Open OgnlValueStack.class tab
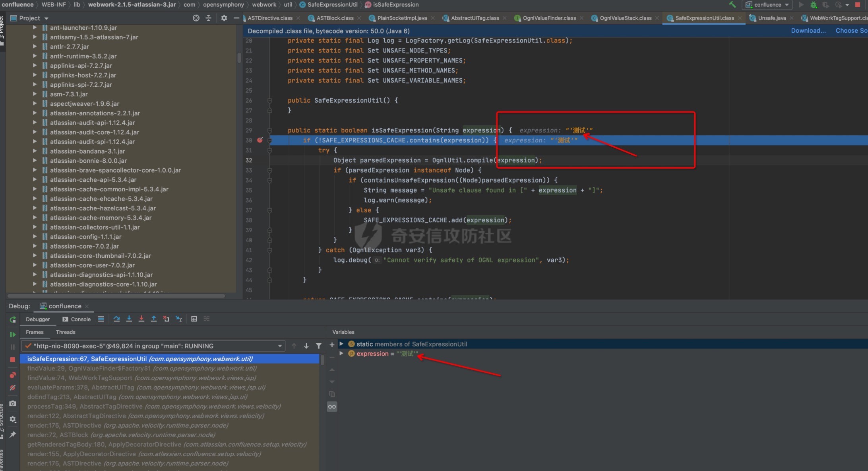The image size is (868, 471). (626, 18)
